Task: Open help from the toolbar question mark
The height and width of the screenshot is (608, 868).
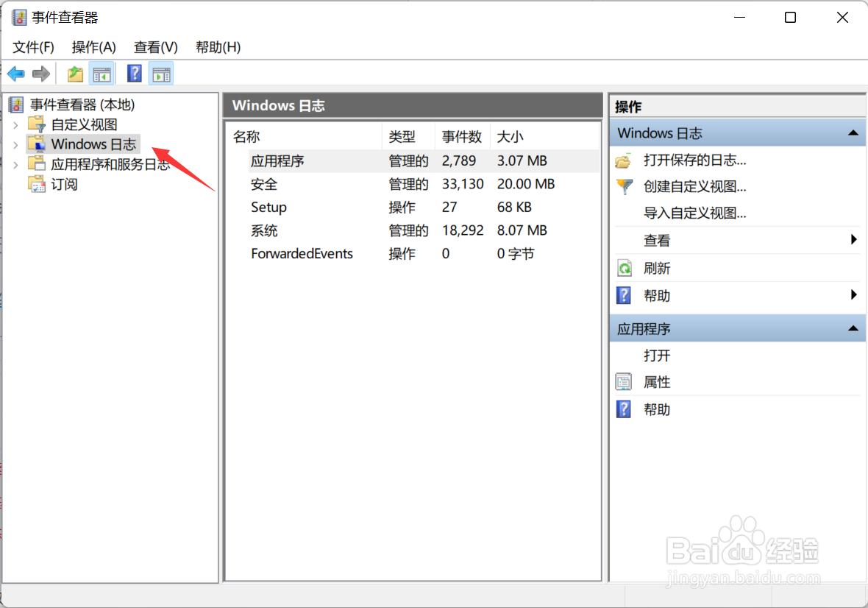Action: (135, 74)
